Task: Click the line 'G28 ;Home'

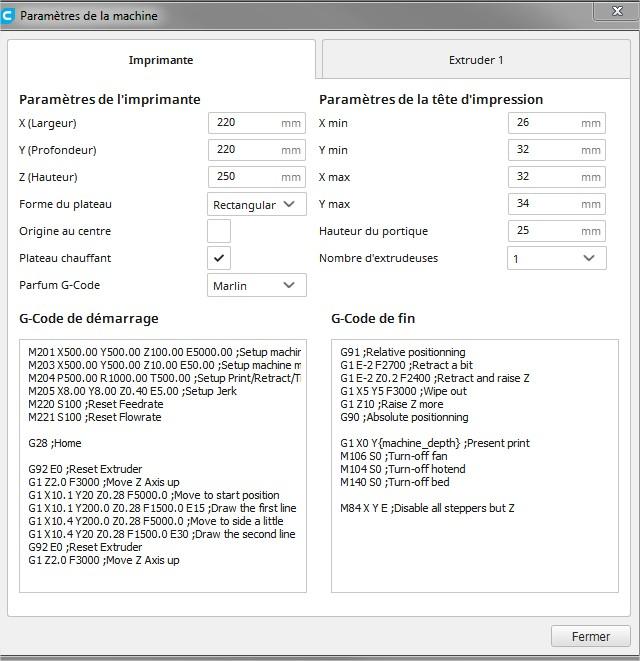Action: (55, 443)
